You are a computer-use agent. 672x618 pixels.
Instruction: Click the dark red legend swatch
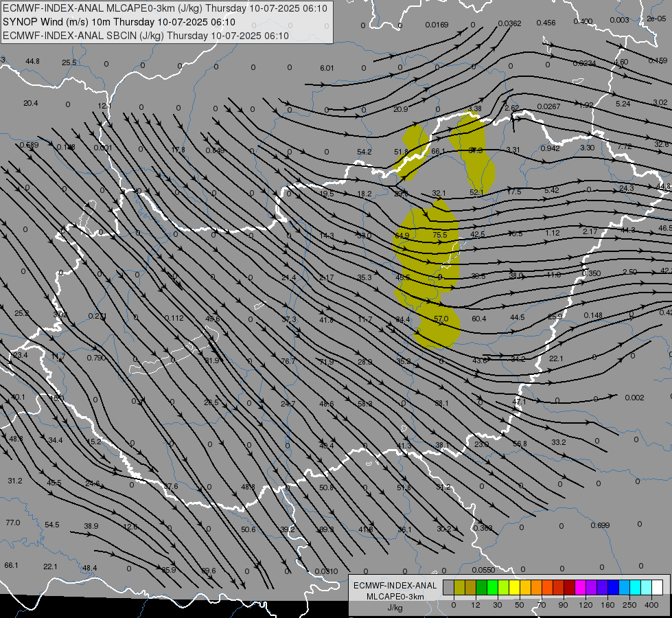569,587
